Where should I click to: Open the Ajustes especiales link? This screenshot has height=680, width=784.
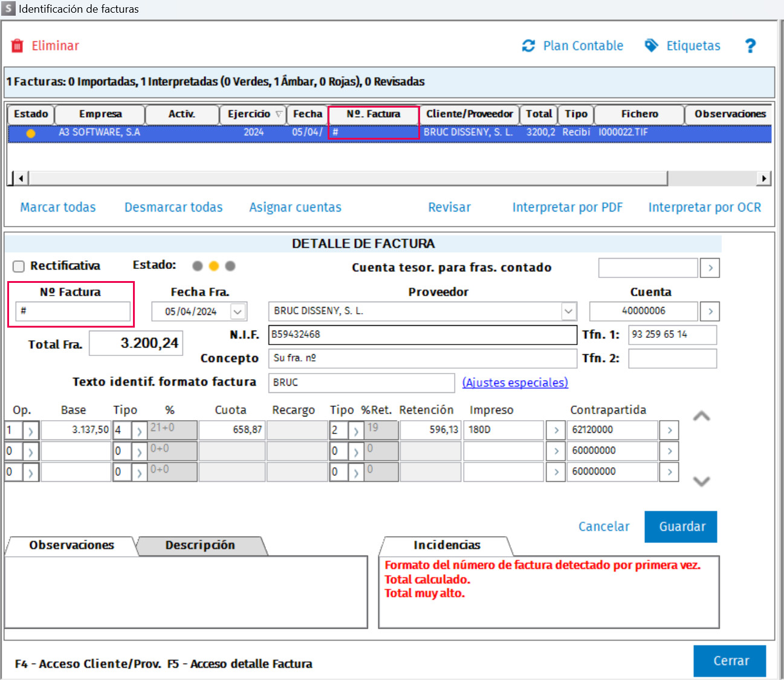click(x=515, y=383)
